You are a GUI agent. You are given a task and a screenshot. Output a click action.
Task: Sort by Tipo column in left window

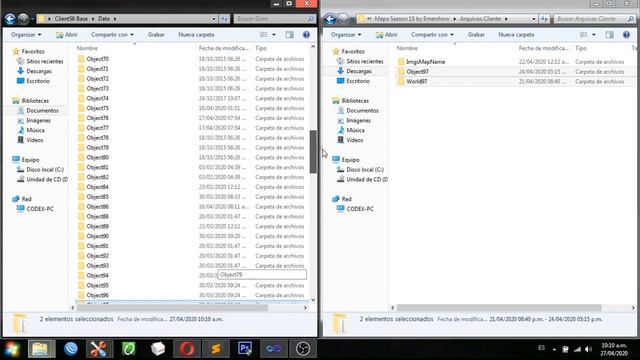(261, 48)
